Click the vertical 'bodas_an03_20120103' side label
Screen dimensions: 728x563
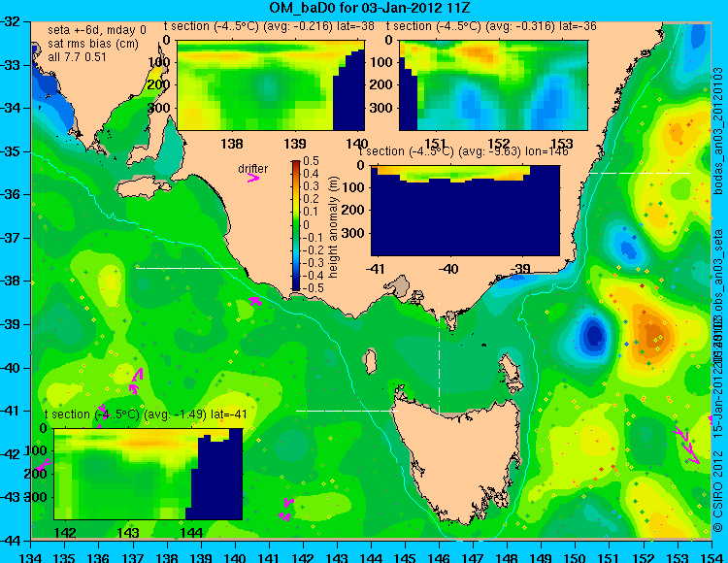[x=718, y=131]
